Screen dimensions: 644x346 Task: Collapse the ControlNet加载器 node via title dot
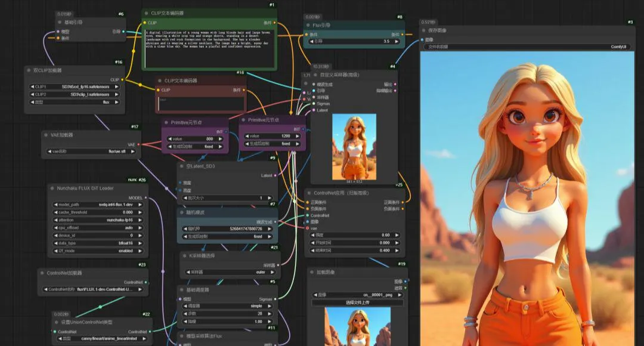[x=42, y=273]
